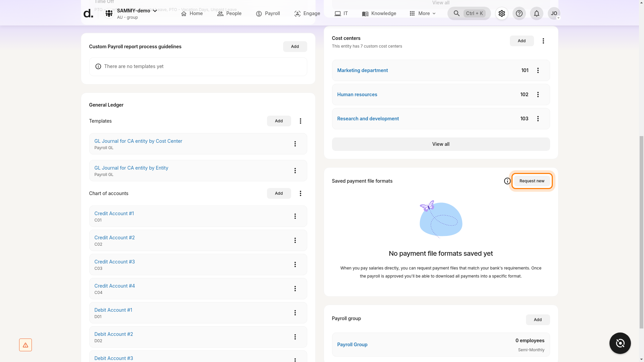
Task: Open the notifications bell
Action: [x=536, y=13]
